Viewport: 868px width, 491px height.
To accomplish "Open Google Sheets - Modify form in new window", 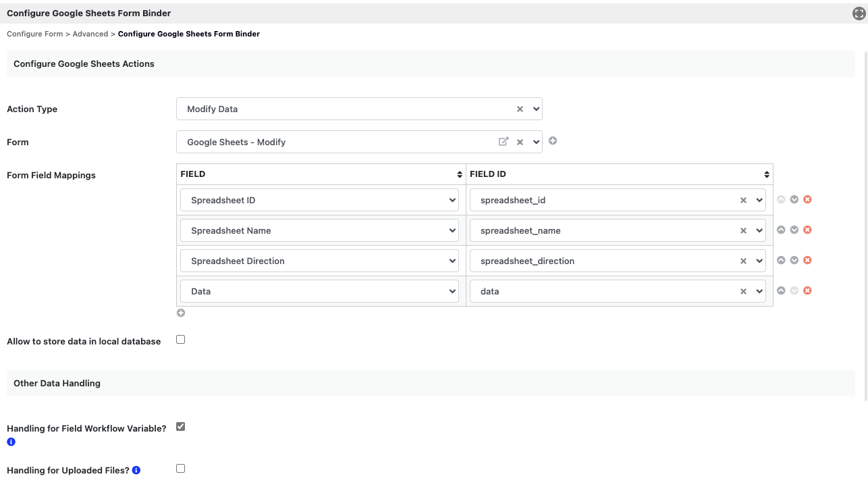I will click(503, 142).
